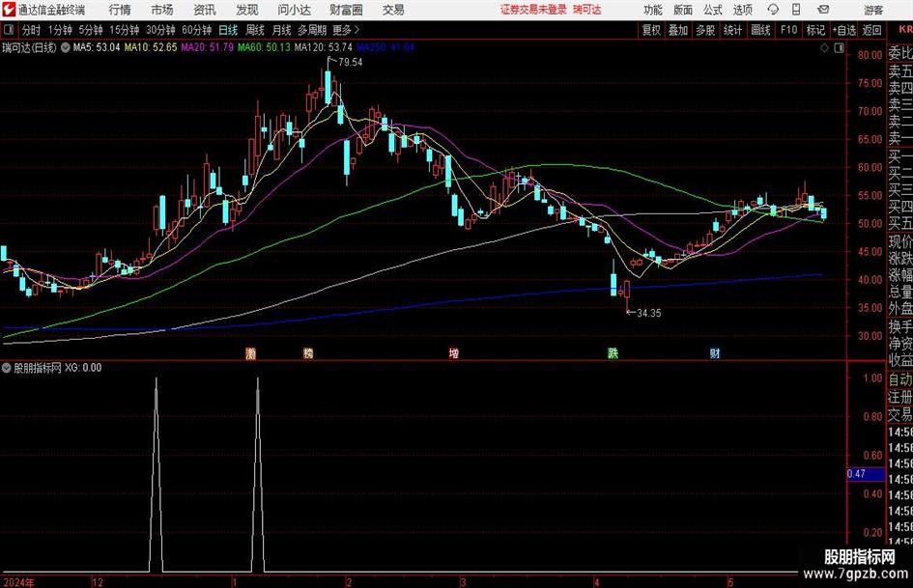
Task: Click the 叠加 overlay button
Action: click(x=678, y=30)
